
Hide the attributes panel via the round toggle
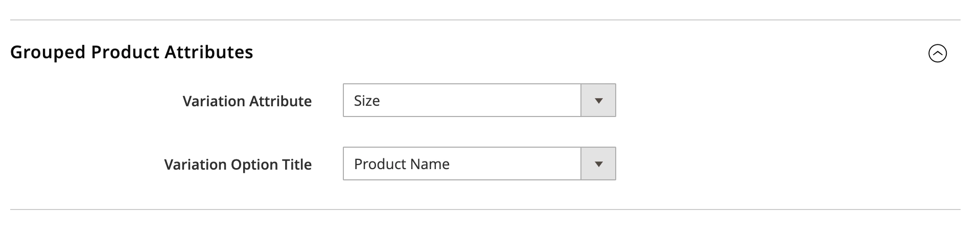tap(937, 53)
